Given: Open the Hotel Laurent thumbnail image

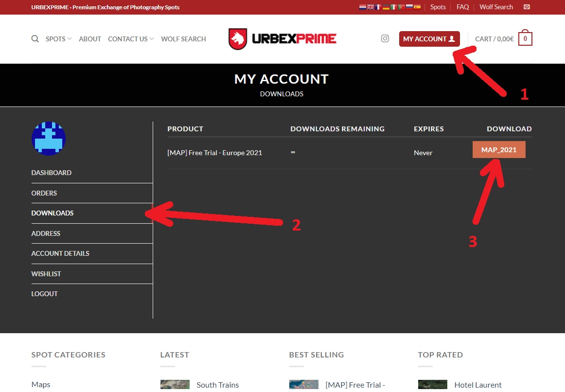Looking at the screenshot, I should click(x=432, y=384).
